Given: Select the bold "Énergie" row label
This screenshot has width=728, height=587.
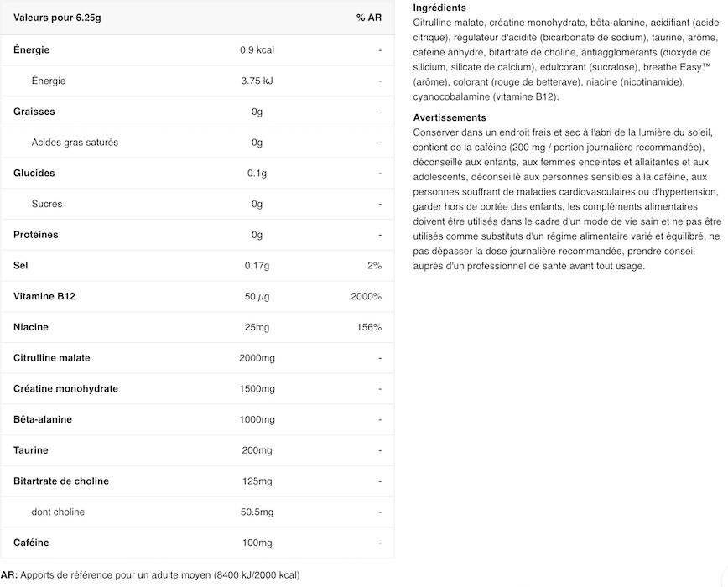Looking at the screenshot, I should 32,50.
